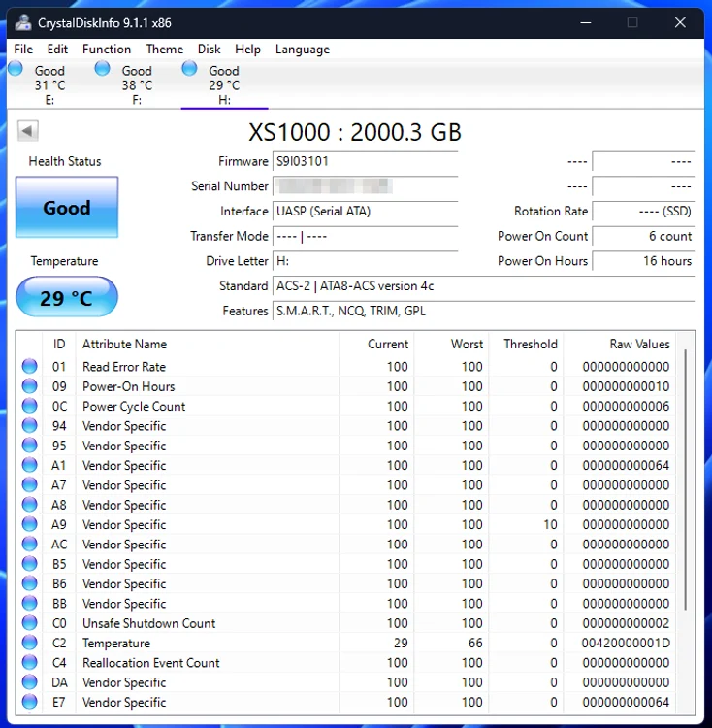Click the Interface field UASP (Serial ATA)

tap(366, 212)
